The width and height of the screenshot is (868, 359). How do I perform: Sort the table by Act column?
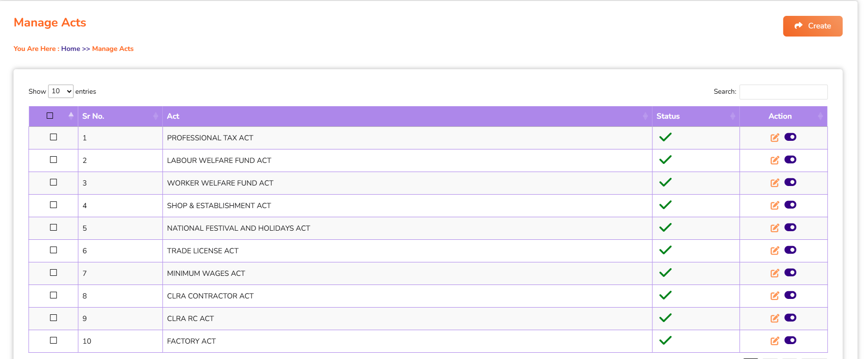tap(407, 116)
